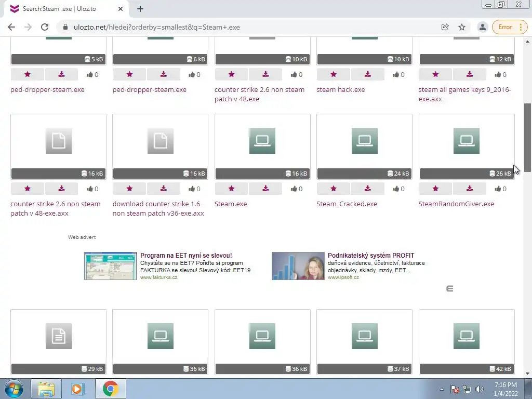Viewport: 532px width, 399px height.
Task: Like Steam_Cracked.exe with thumbs up
Action: [x=398, y=189]
